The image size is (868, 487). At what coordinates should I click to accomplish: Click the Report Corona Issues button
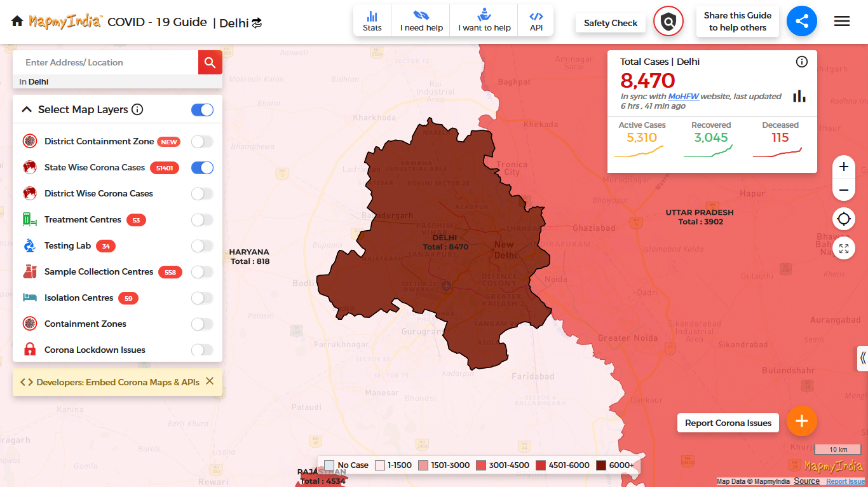[x=728, y=423]
